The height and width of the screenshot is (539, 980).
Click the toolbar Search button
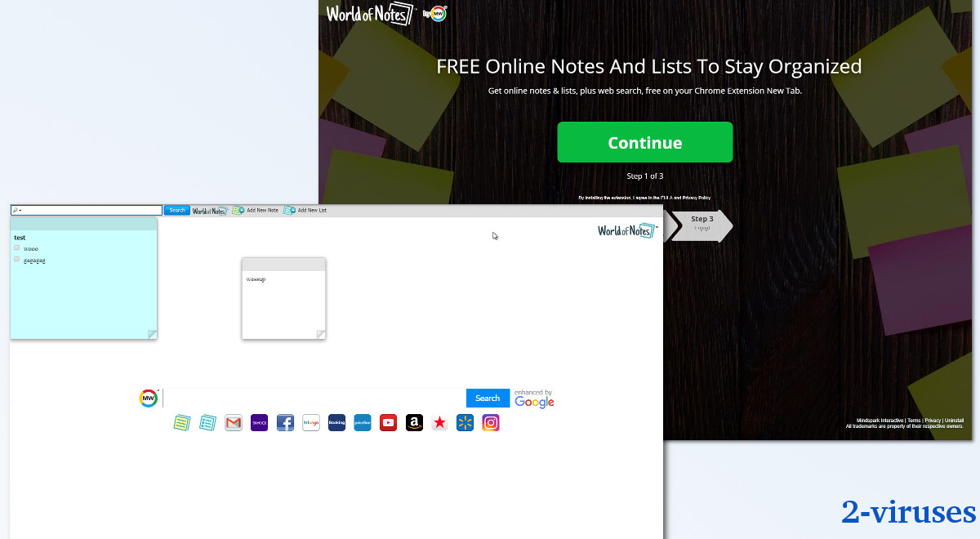(176, 210)
